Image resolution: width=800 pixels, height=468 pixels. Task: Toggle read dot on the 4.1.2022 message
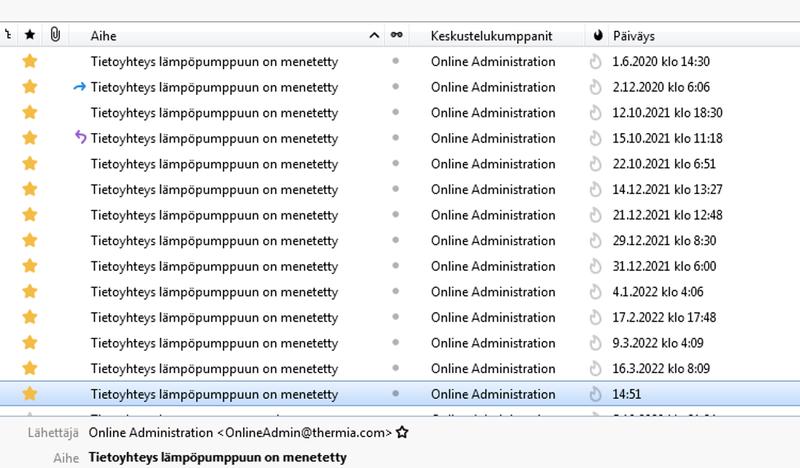396,292
